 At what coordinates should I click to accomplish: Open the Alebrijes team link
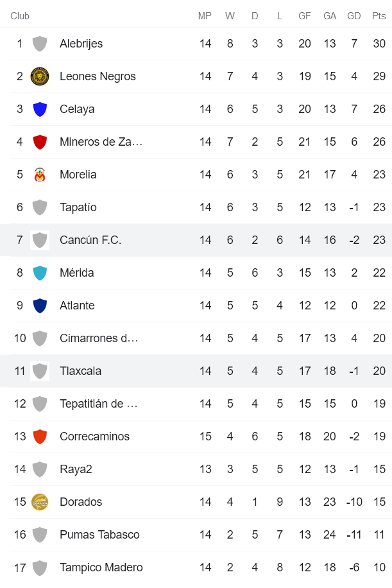pos(81,44)
